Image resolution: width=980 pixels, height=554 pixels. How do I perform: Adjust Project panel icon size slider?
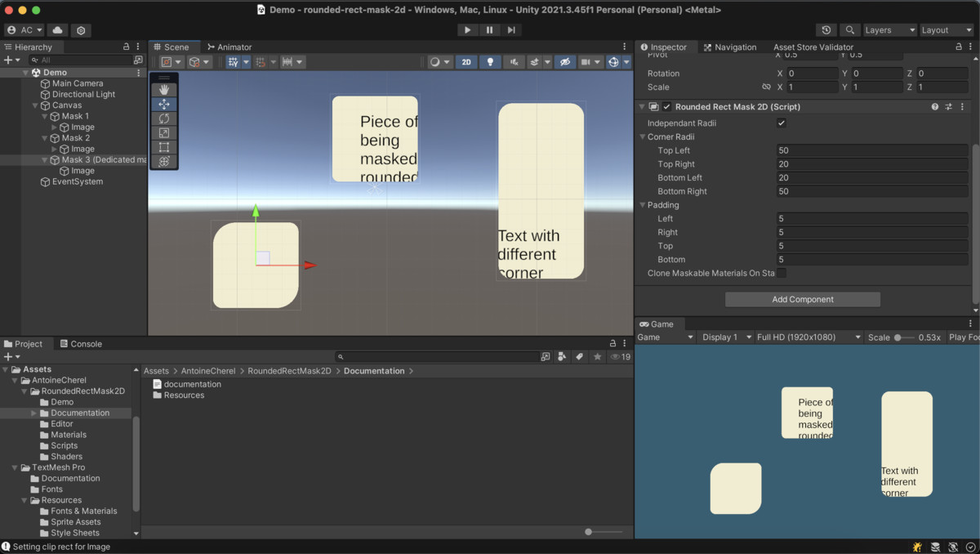click(x=604, y=532)
